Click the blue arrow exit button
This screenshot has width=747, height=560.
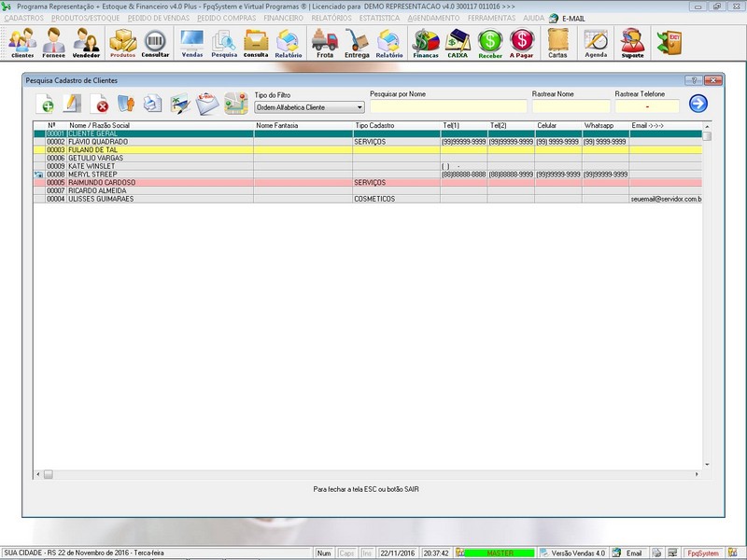tap(698, 104)
